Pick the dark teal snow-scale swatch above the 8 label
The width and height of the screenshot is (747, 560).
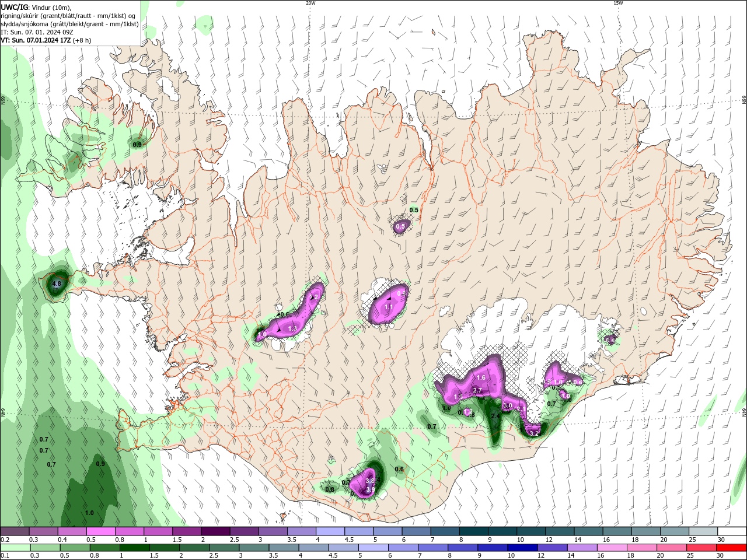coord(473,531)
